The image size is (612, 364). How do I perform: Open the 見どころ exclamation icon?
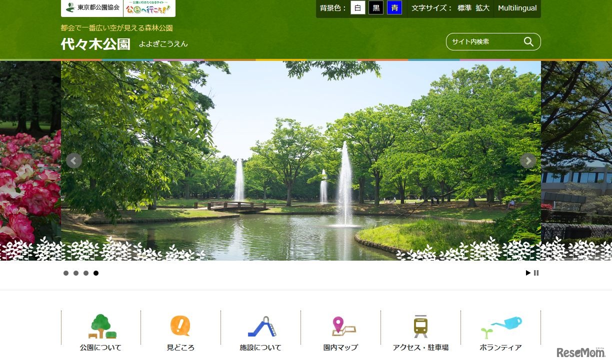(x=180, y=326)
